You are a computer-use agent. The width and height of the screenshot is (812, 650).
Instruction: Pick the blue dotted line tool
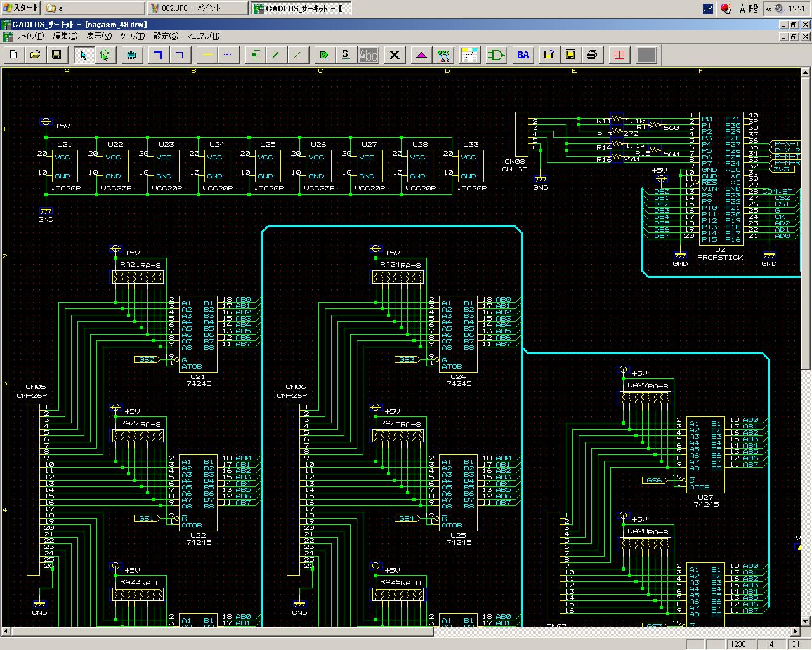pyautogui.click(x=228, y=55)
